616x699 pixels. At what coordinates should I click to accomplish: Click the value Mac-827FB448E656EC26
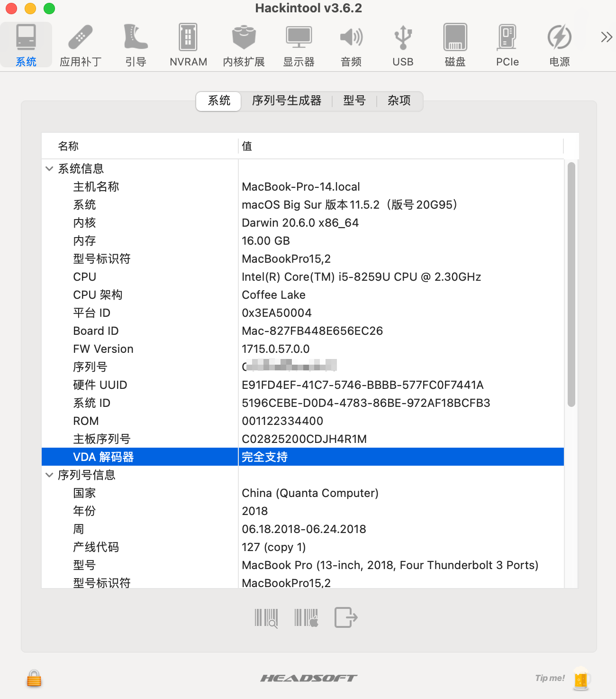312,331
